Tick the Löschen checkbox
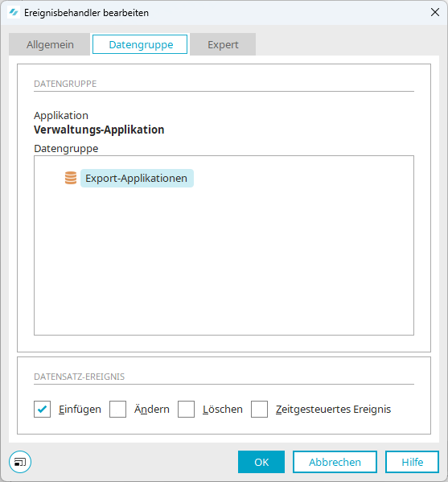Screen dimensions: 448x482 point(186,409)
